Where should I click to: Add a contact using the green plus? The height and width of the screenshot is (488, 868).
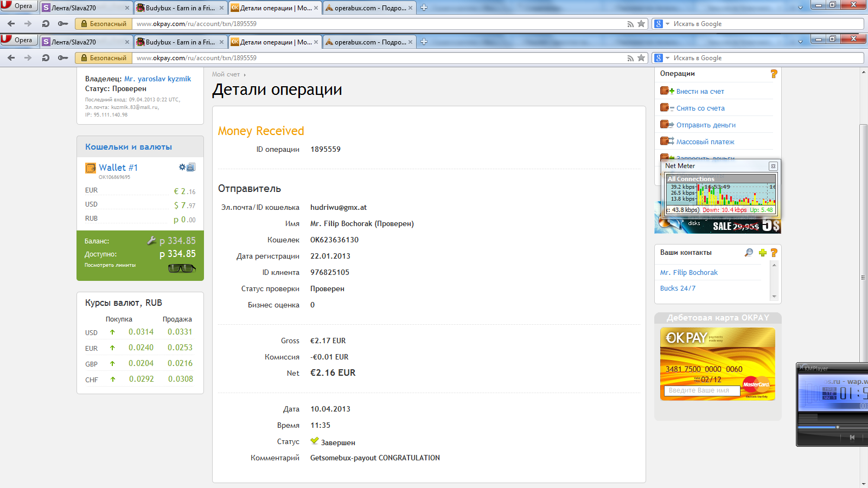pos(762,253)
